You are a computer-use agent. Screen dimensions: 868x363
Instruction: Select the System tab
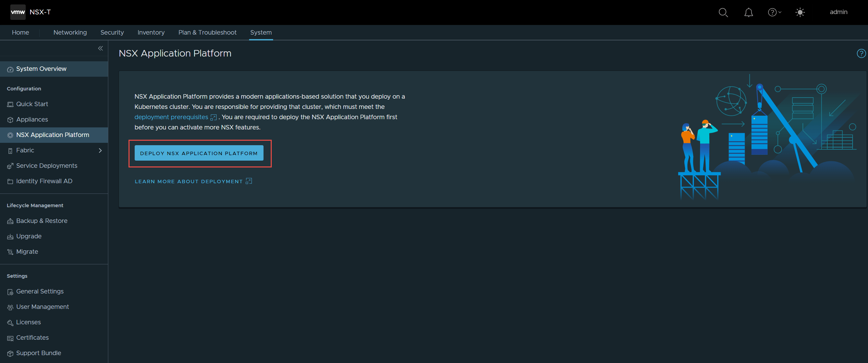point(261,33)
